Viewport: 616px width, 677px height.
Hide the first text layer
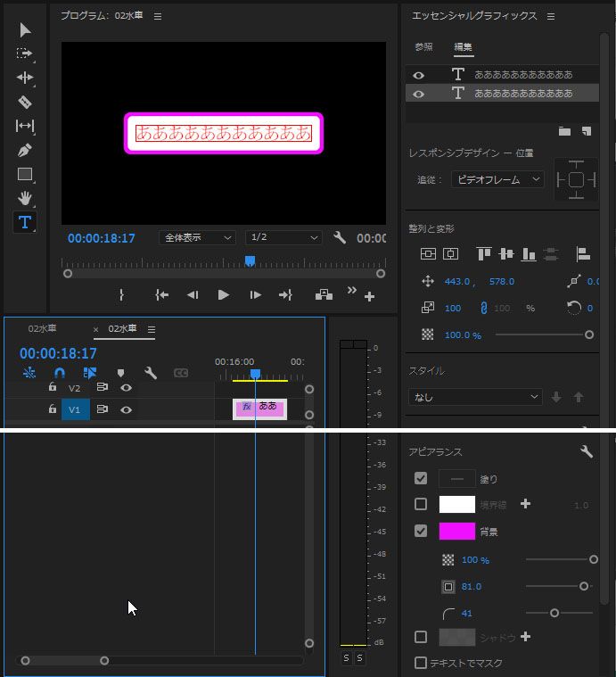(x=418, y=76)
